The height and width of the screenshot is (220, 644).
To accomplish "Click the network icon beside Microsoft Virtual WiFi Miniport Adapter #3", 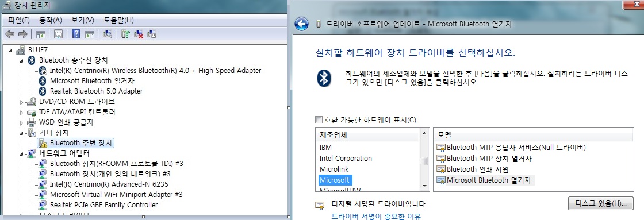I will coord(43,194).
